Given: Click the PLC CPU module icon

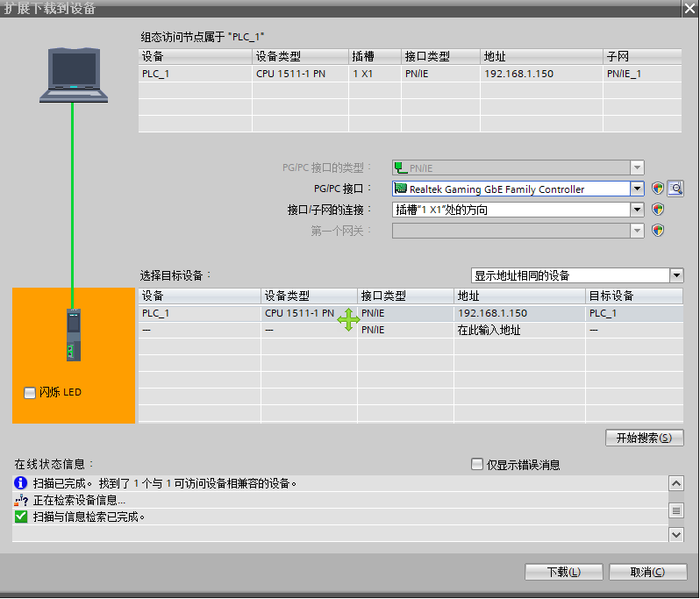Looking at the screenshot, I should [x=74, y=335].
